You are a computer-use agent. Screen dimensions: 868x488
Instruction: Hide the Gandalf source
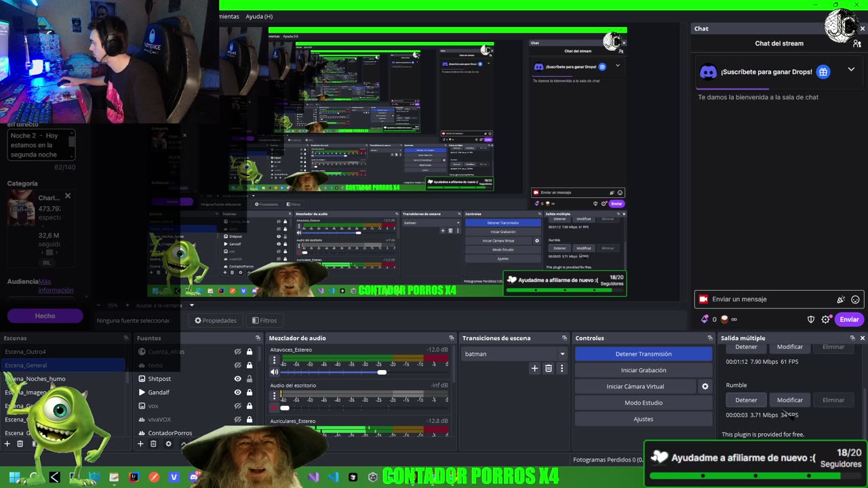point(238,392)
